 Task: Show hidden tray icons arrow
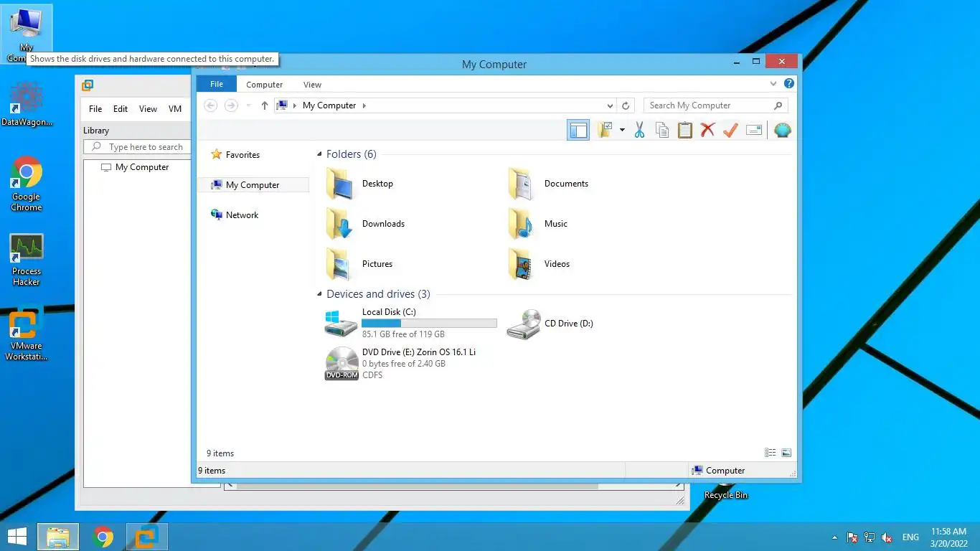pos(834,537)
